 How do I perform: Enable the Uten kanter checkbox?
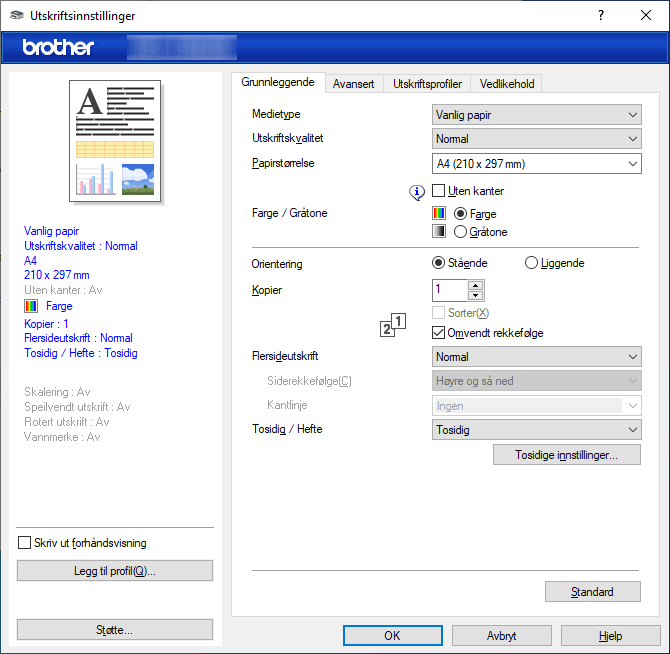438,191
